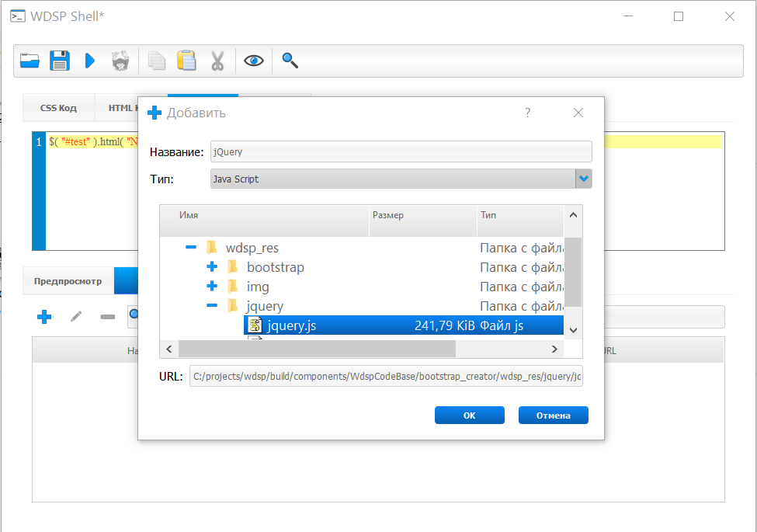The width and height of the screenshot is (757, 532).
Task: Cut using the scissors icon
Action: pyautogui.click(x=217, y=61)
